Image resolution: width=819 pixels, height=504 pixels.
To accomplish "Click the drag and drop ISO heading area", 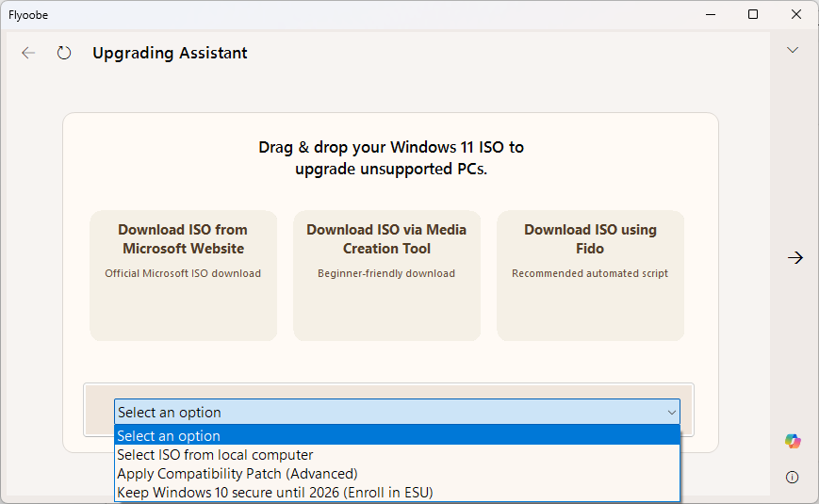I will [x=390, y=158].
